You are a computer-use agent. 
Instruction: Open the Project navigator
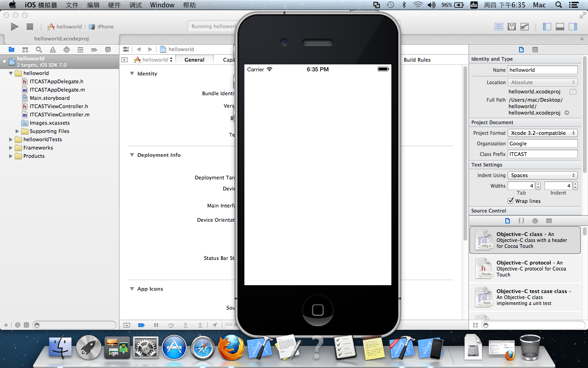11,50
